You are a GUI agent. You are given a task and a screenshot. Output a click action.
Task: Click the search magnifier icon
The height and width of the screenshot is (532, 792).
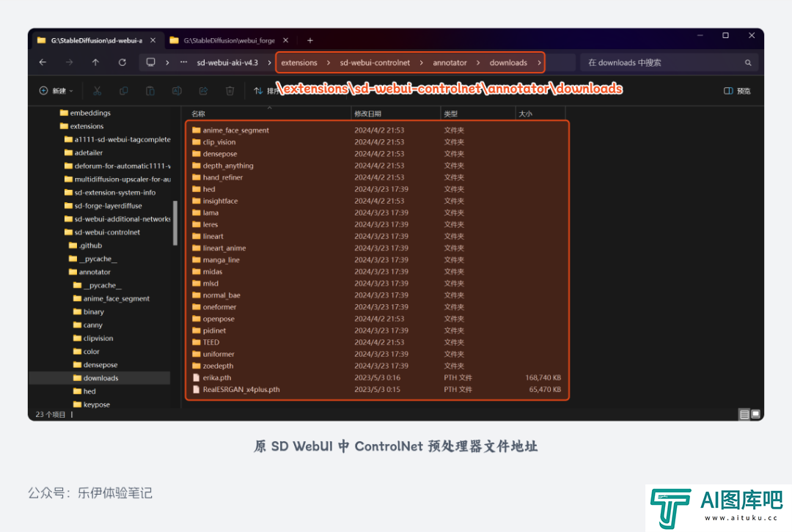click(x=748, y=62)
